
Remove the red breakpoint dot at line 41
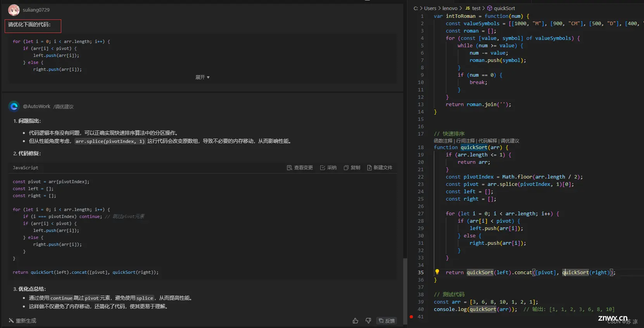411,317
